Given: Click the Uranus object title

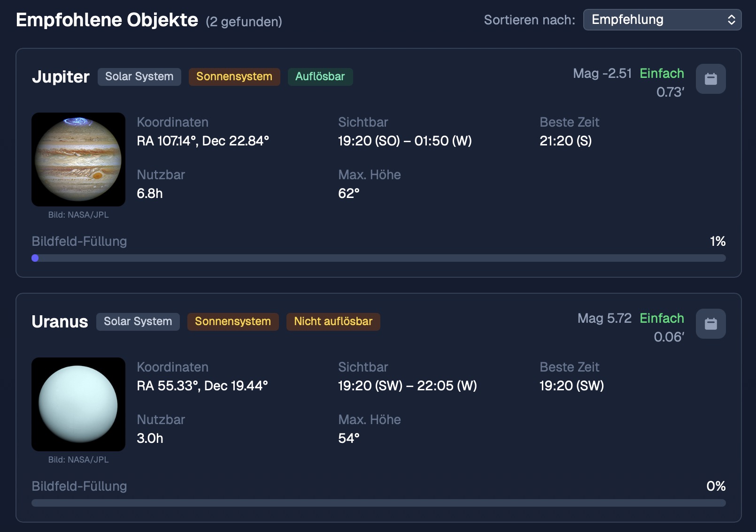Looking at the screenshot, I should coord(60,321).
